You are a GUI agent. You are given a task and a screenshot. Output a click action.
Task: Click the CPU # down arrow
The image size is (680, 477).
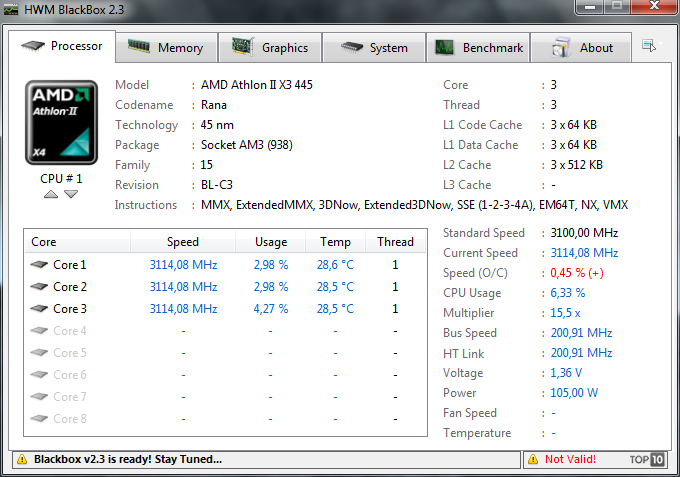pyautogui.click(x=71, y=194)
